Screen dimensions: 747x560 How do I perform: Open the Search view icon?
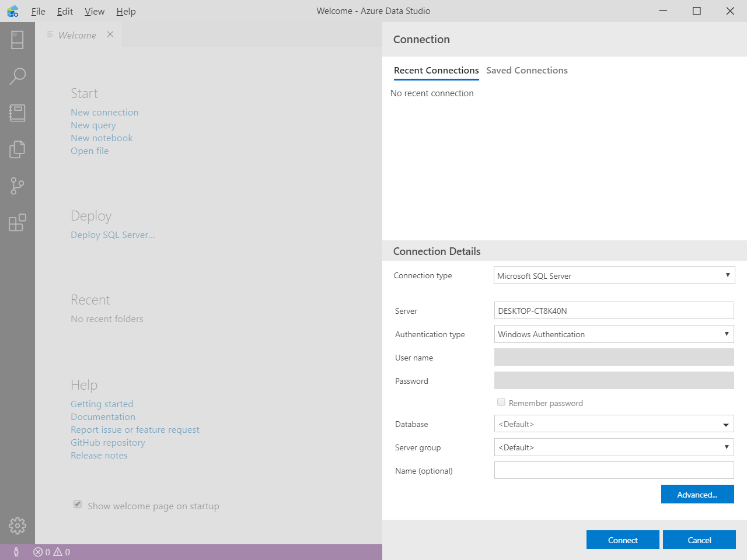[18, 76]
